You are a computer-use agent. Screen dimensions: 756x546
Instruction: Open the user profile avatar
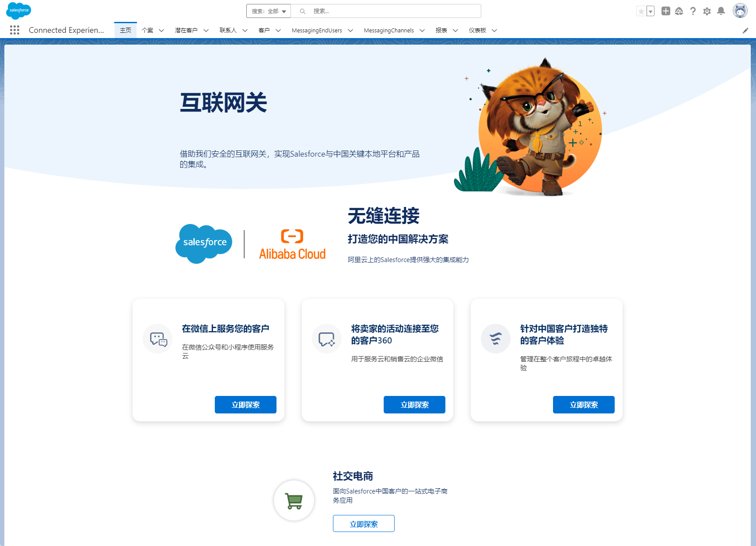[x=740, y=11]
